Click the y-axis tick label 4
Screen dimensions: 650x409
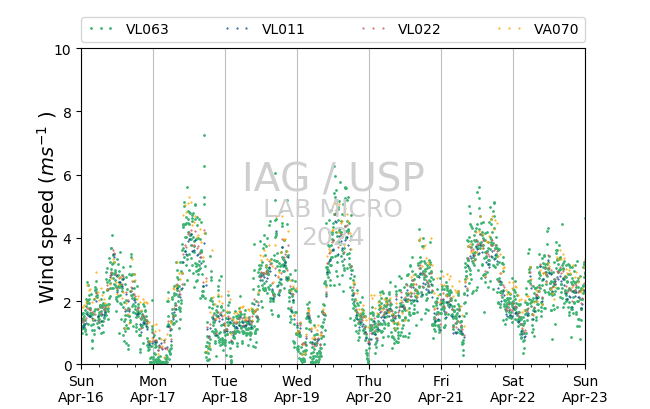coord(68,239)
